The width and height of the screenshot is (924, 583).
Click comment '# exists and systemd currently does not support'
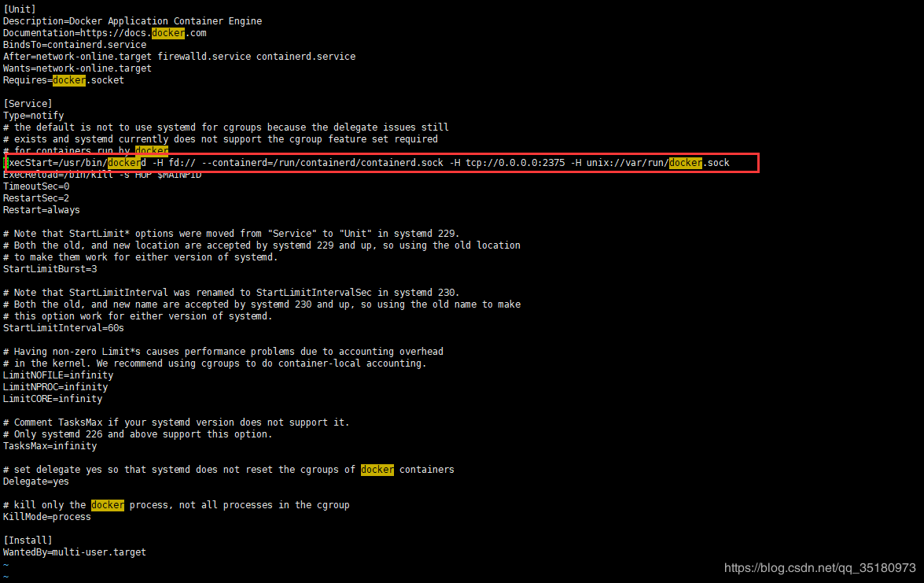[220, 139]
